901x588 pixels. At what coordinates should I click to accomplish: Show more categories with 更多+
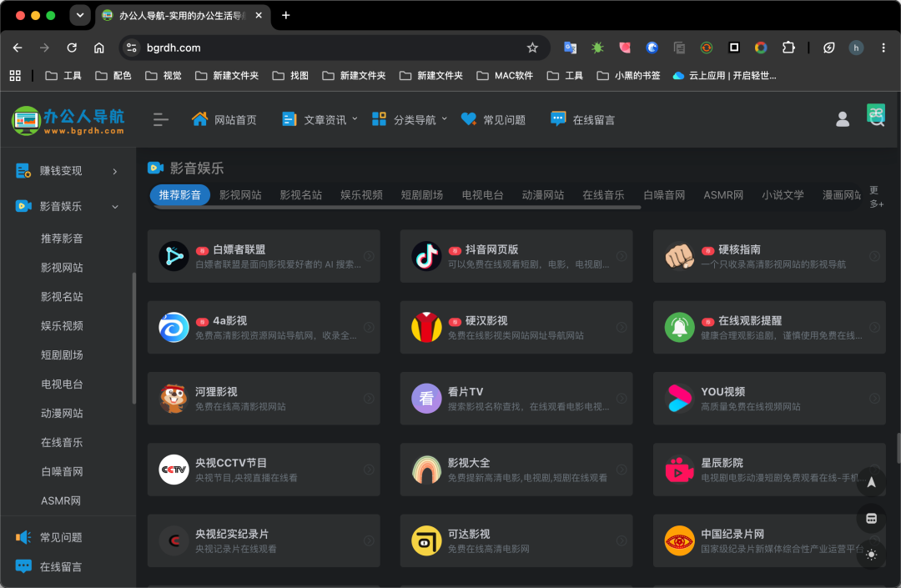point(876,196)
